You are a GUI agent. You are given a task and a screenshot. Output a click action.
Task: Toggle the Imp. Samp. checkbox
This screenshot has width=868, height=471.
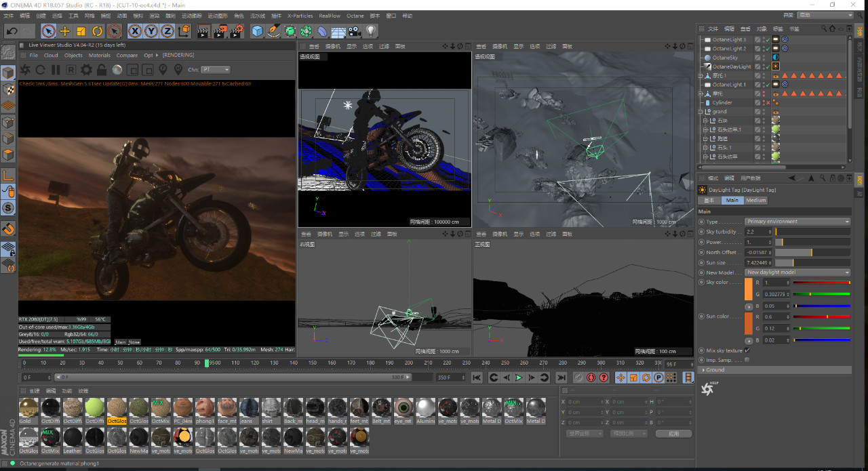(x=747, y=360)
